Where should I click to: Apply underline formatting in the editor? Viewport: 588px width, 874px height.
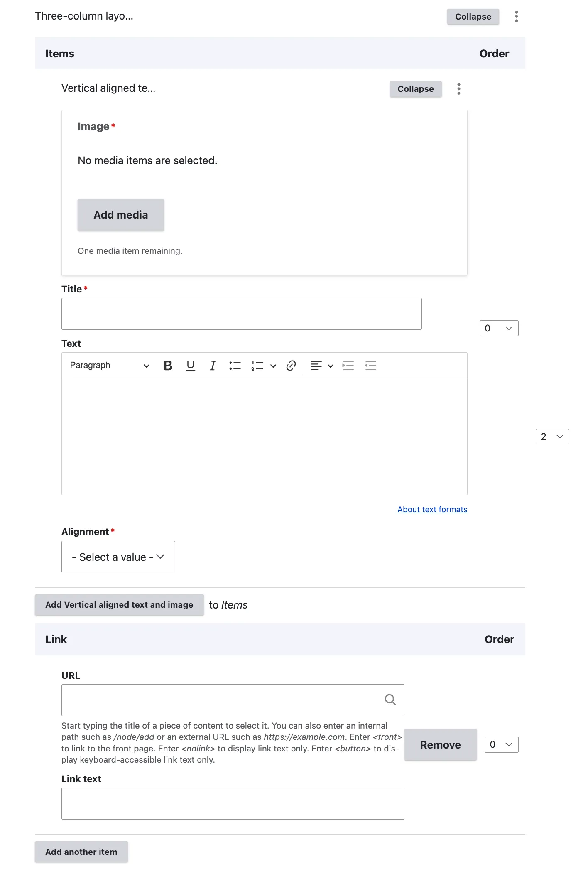[x=191, y=366]
